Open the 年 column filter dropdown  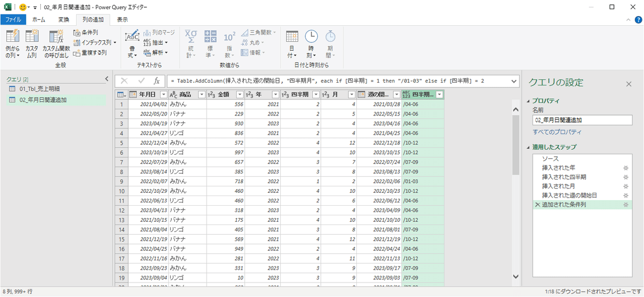[276, 95]
